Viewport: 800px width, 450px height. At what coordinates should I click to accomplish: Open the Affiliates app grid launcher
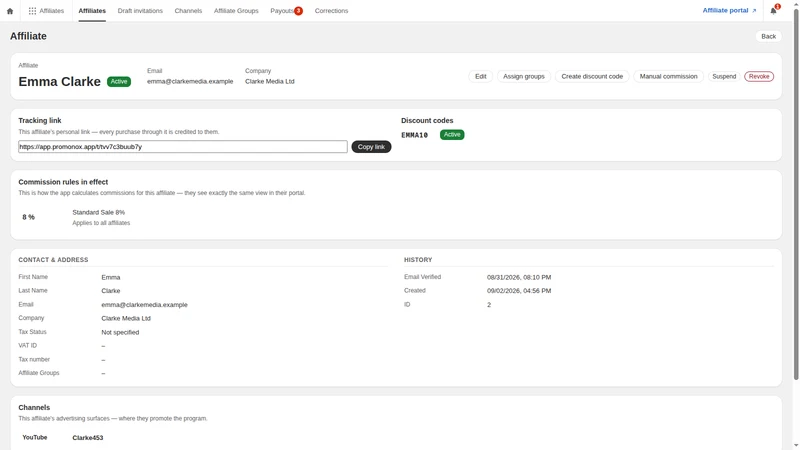(x=46, y=11)
